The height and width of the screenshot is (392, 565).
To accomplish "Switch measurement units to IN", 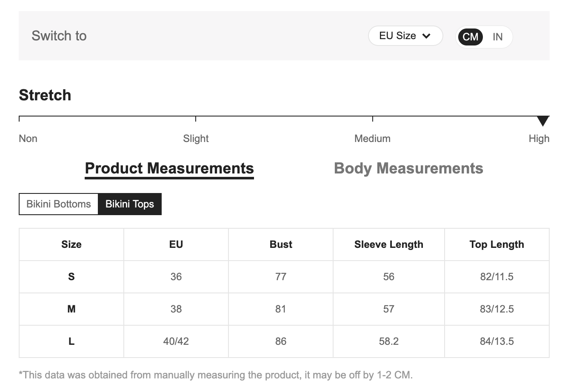I will click(497, 37).
